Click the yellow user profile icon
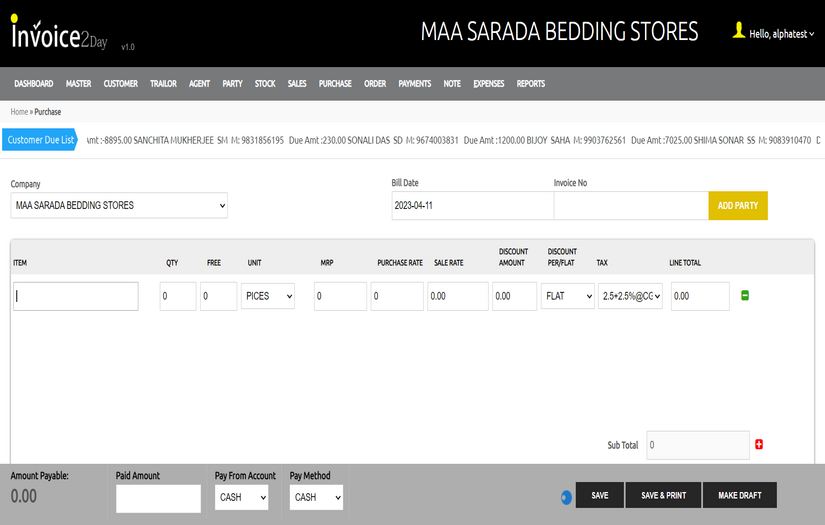The width and height of the screenshot is (825, 525). pos(739,30)
